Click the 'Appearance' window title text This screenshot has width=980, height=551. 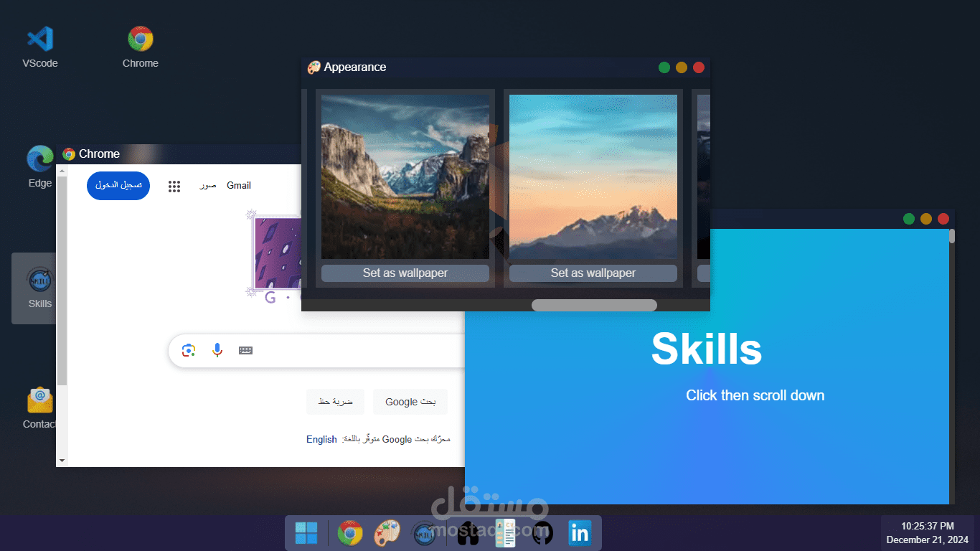[x=355, y=67]
